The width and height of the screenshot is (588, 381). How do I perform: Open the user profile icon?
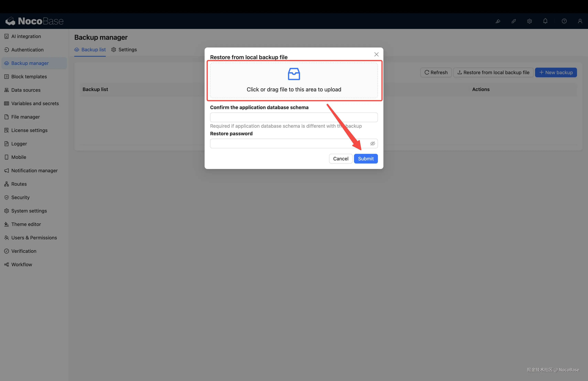(580, 21)
